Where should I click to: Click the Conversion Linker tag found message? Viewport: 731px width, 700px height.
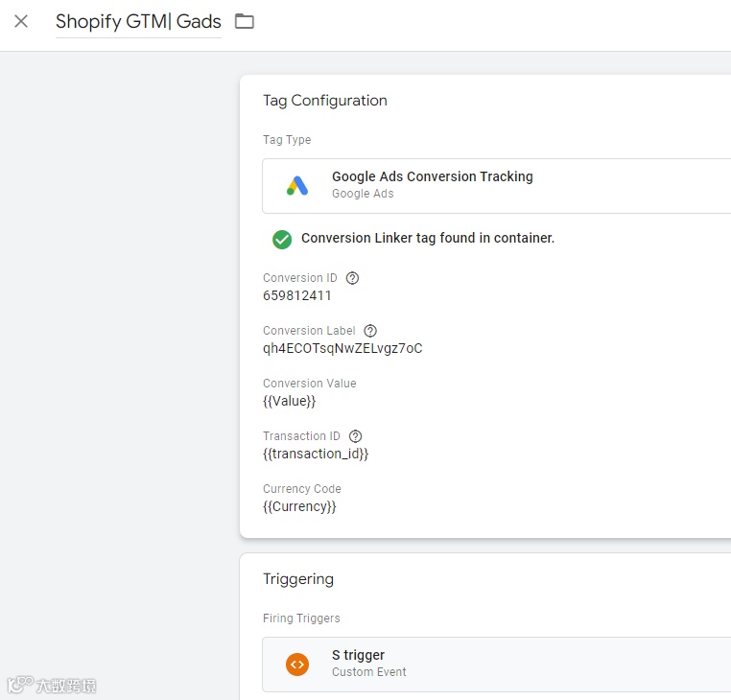[428, 238]
